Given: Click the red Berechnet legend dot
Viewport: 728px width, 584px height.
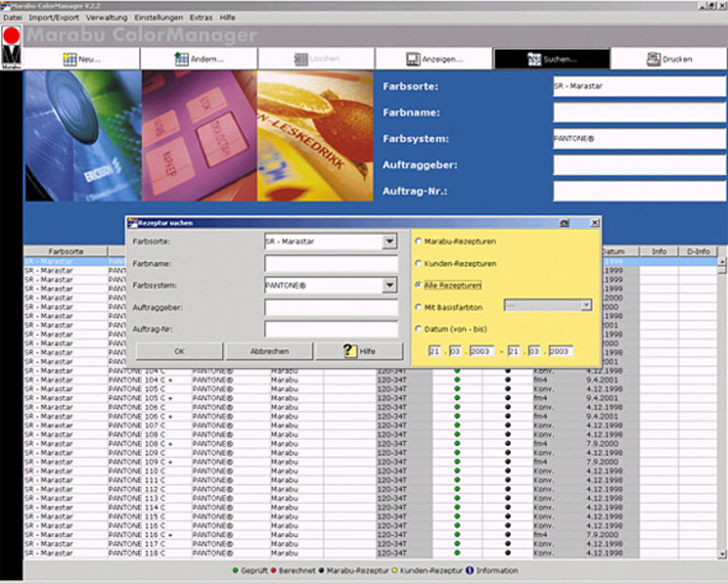Looking at the screenshot, I should pos(273,570).
